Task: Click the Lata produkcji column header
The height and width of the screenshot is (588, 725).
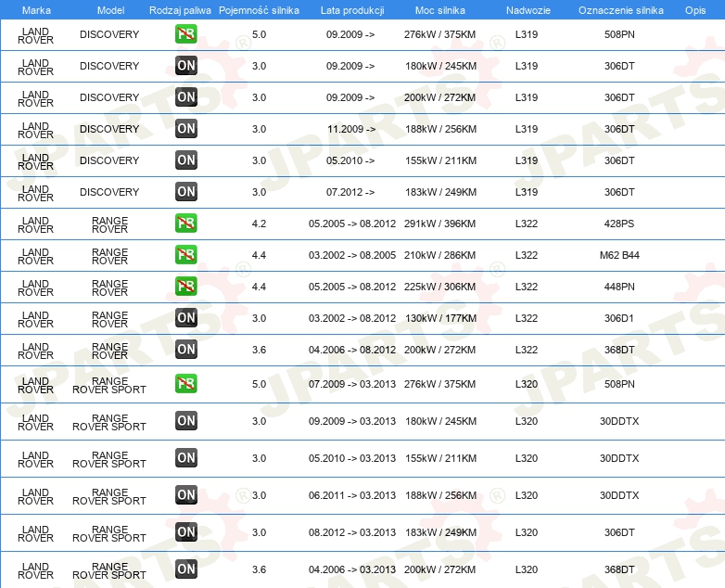Action: coord(352,10)
